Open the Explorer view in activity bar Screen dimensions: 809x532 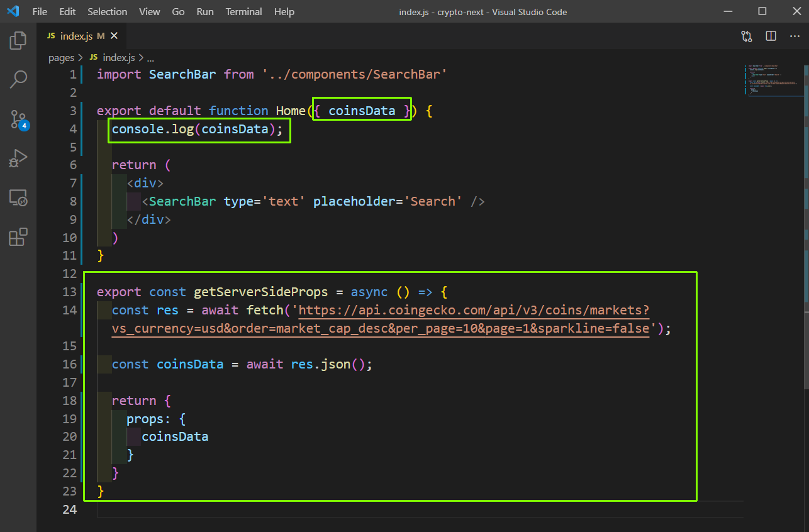[18, 41]
